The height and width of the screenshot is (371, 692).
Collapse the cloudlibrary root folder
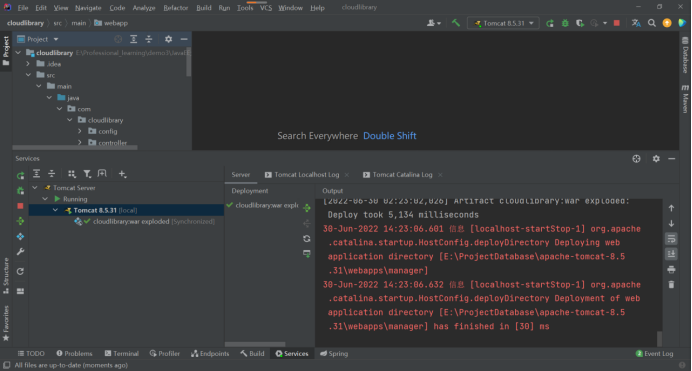pos(18,52)
